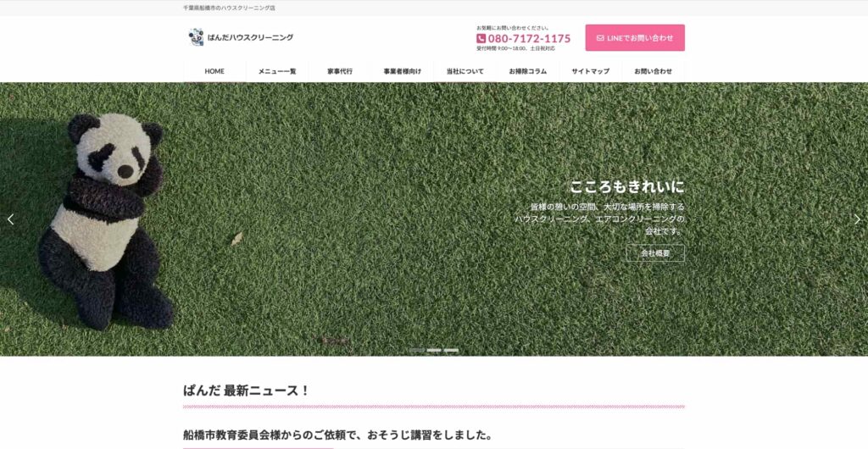The width and height of the screenshot is (868, 449).
Task: Click the panda logo icon in header
Action: (196, 37)
